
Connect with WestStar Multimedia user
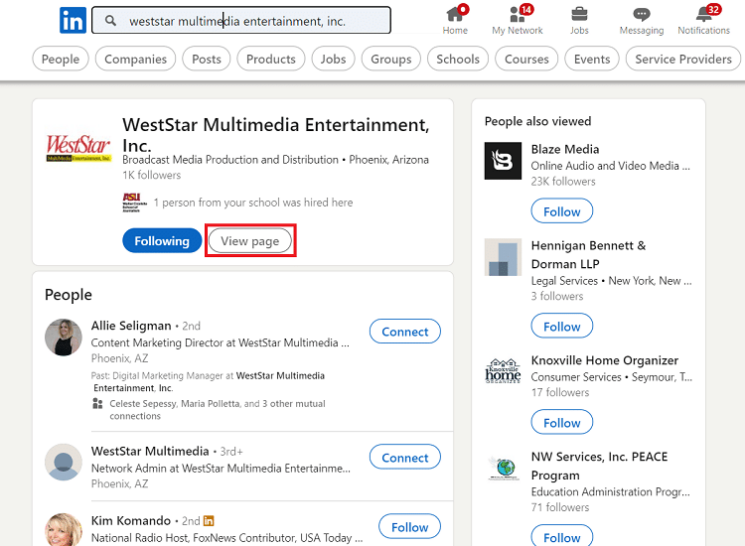(x=405, y=458)
